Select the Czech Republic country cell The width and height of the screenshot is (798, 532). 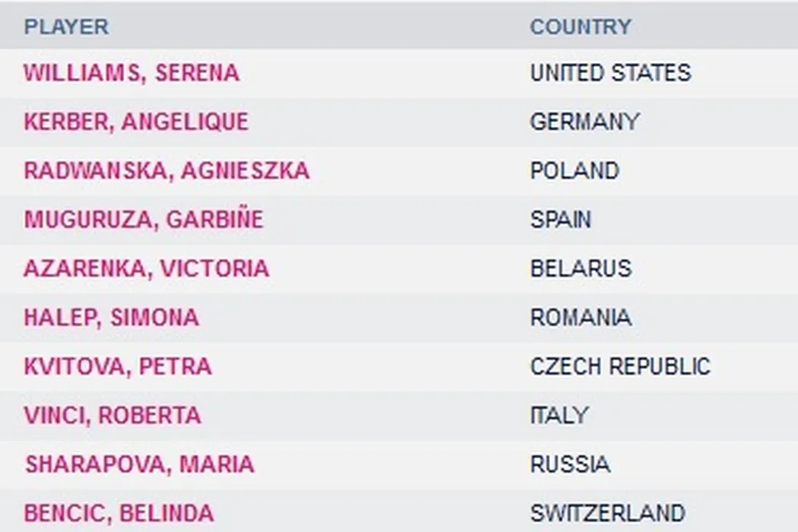click(x=619, y=366)
